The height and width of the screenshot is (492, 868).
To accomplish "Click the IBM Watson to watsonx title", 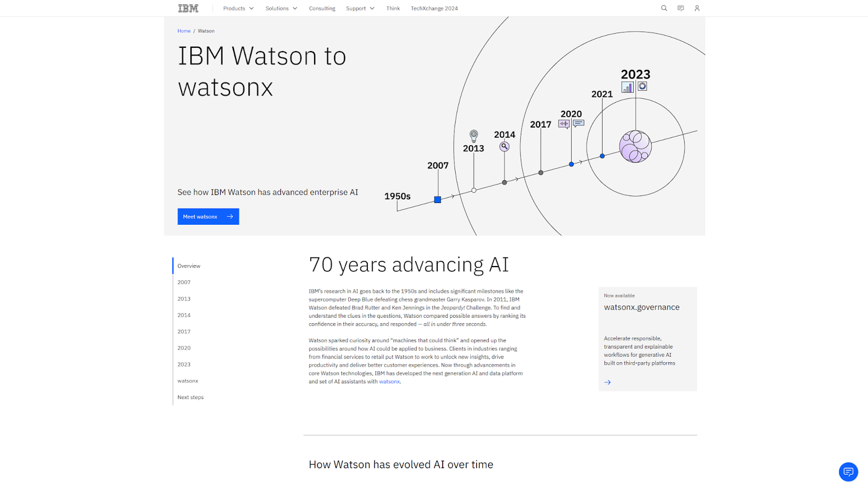I will click(262, 72).
